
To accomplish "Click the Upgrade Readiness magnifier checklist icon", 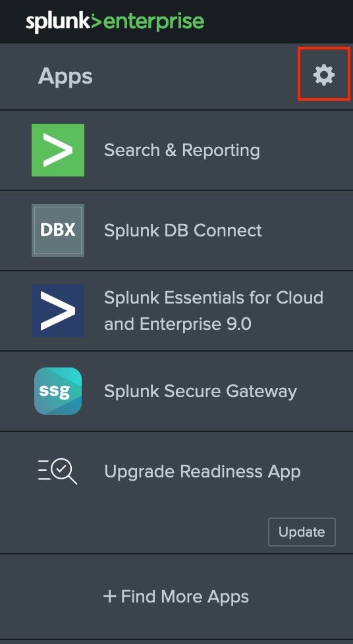I will [x=58, y=471].
